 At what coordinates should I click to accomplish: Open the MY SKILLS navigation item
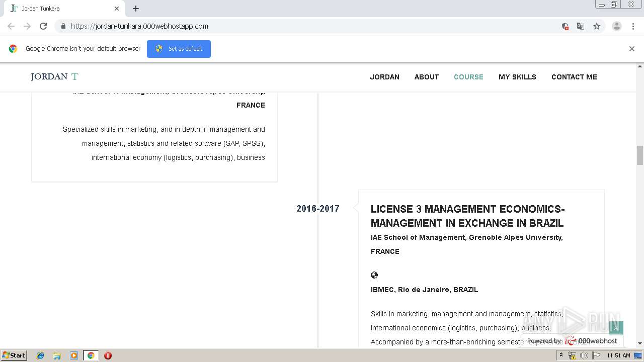[x=517, y=77]
